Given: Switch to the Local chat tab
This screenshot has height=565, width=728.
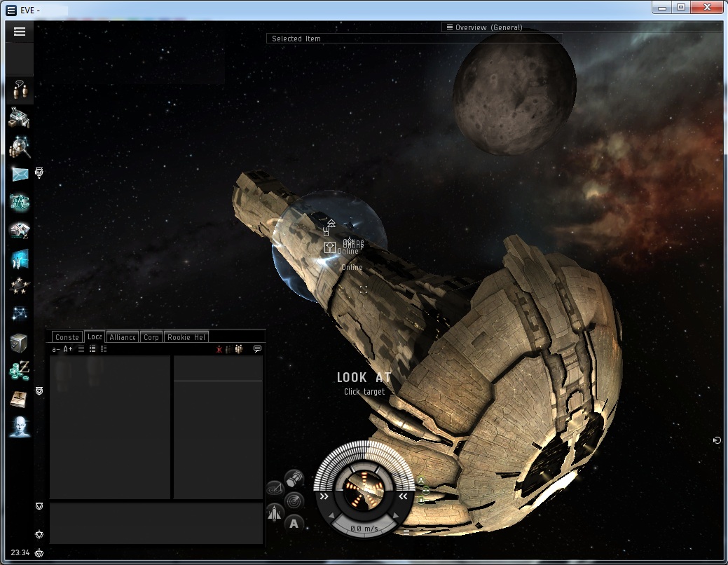Looking at the screenshot, I should 95,336.
